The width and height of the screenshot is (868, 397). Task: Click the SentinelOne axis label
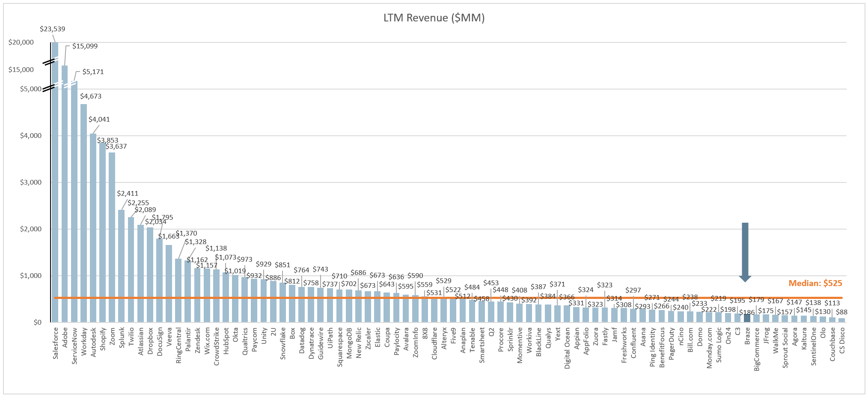click(814, 346)
